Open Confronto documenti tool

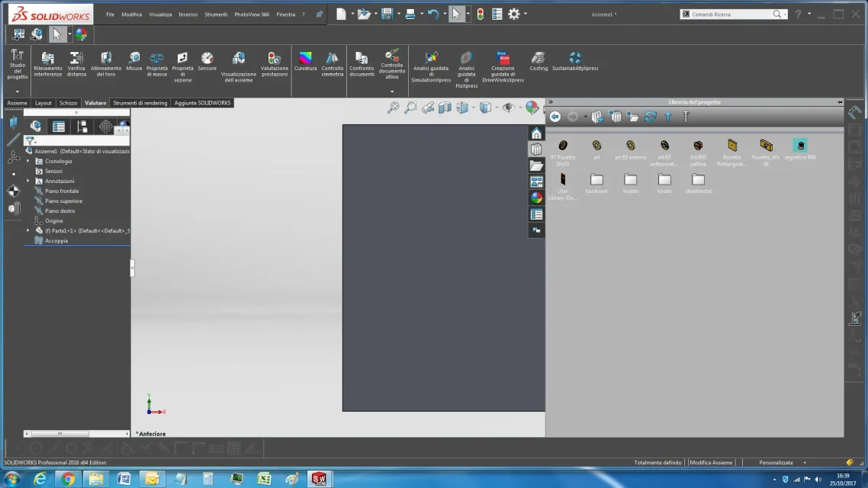click(x=362, y=65)
